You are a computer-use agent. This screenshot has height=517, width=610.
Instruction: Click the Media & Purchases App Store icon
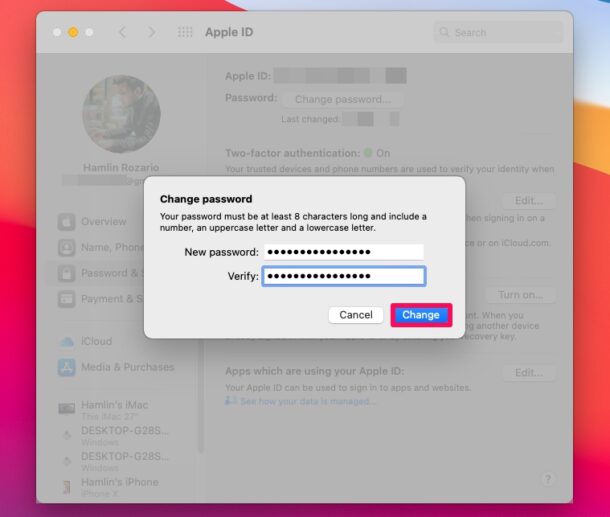click(x=67, y=367)
